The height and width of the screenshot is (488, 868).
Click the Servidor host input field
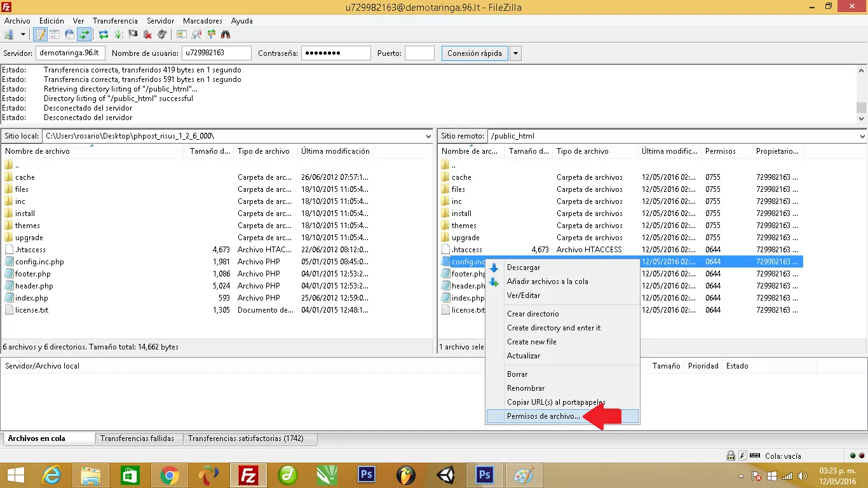pyautogui.click(x=71, y=53)
